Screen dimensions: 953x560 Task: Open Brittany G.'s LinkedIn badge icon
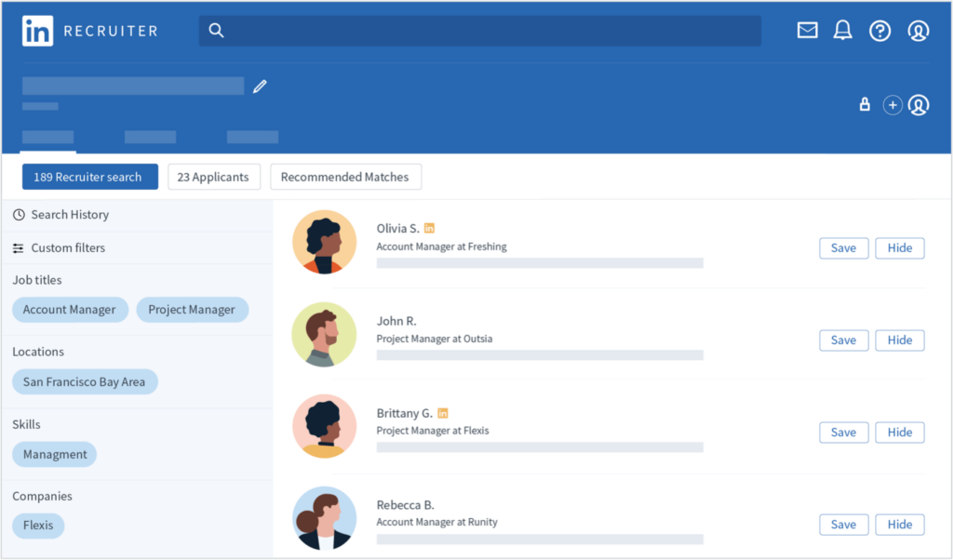coord(443,412)
